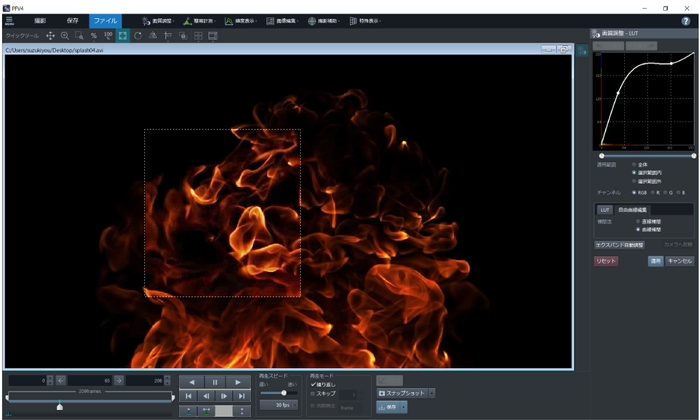Pause playback with the pause button
Image resolution: width=700 pixels, height=420 pixels.
pyautogui.click(x=214, y=382)
